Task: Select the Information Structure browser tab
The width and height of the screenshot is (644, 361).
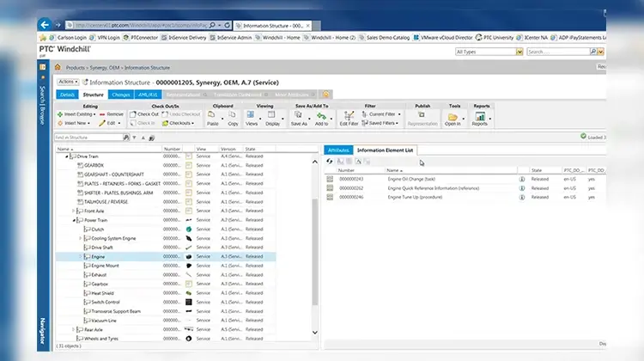Action: click(273, 26)
